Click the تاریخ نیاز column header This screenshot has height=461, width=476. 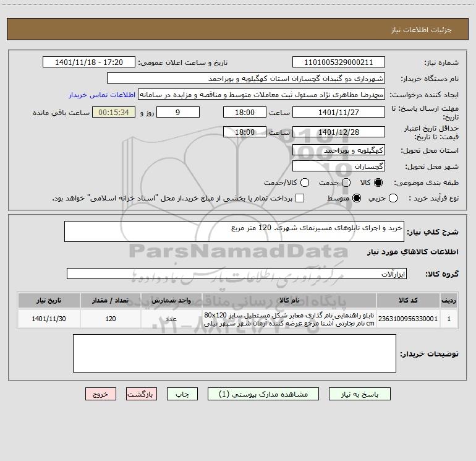tap(49, 300)
